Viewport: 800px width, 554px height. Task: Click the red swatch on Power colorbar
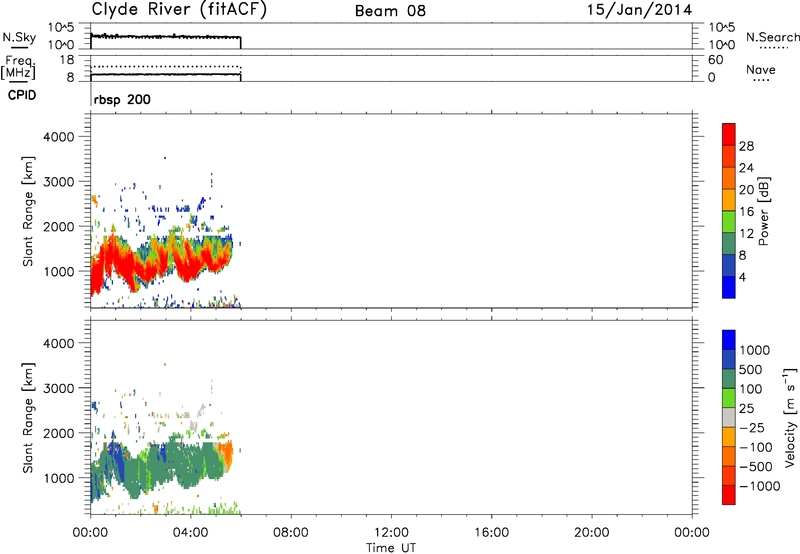coord(729,134)
